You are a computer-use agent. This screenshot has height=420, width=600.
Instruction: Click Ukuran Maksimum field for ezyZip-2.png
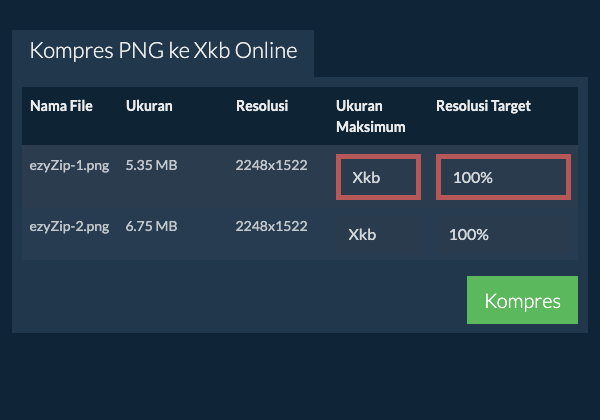[x=378, y=235]
